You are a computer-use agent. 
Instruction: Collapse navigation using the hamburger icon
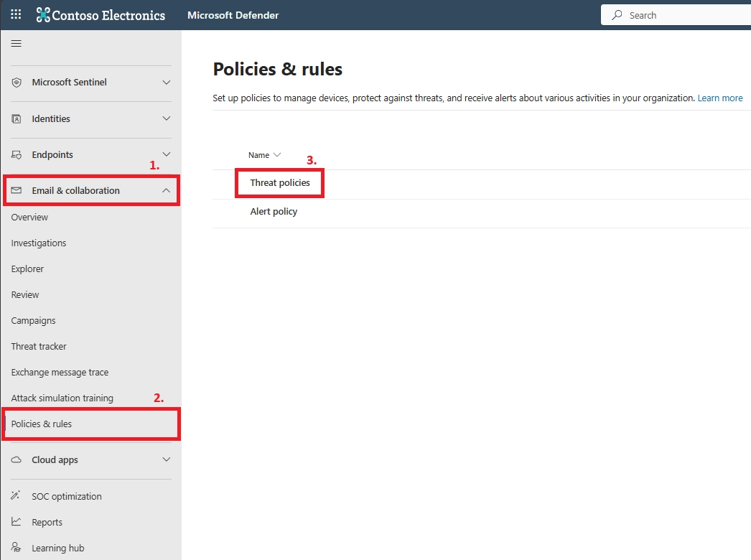tap(16, 43)
